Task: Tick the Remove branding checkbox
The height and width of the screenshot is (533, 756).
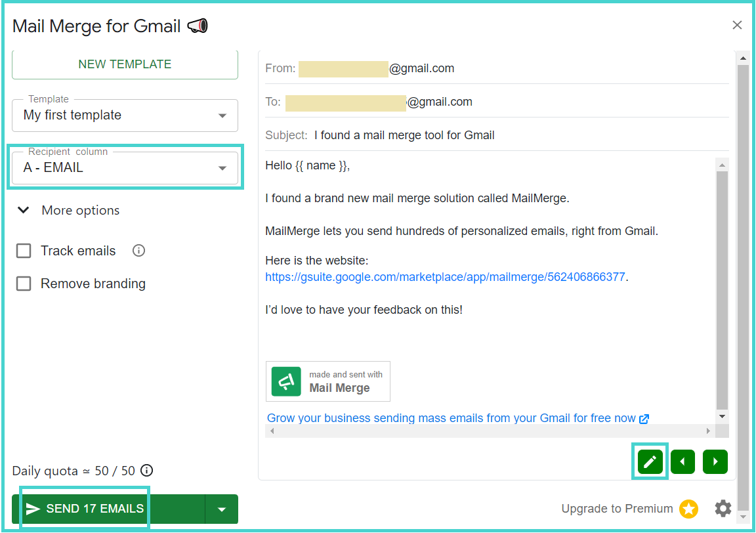Action: tap(24, 284)
